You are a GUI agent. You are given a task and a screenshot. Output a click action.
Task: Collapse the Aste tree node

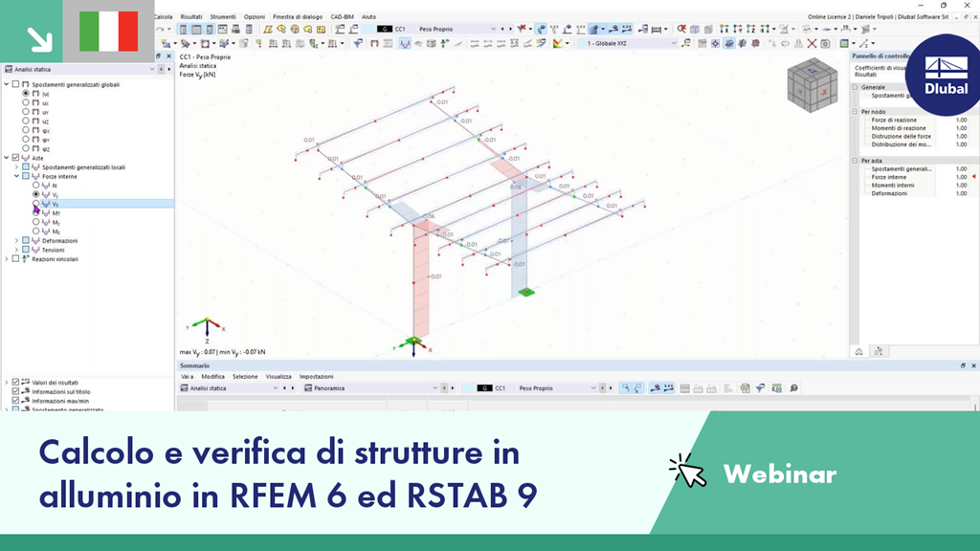[7, 158]
